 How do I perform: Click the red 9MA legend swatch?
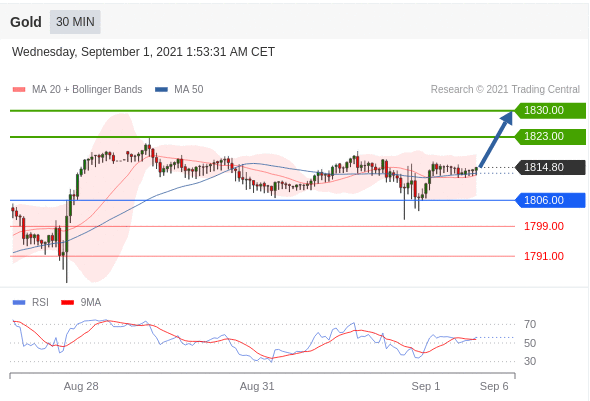67,302
